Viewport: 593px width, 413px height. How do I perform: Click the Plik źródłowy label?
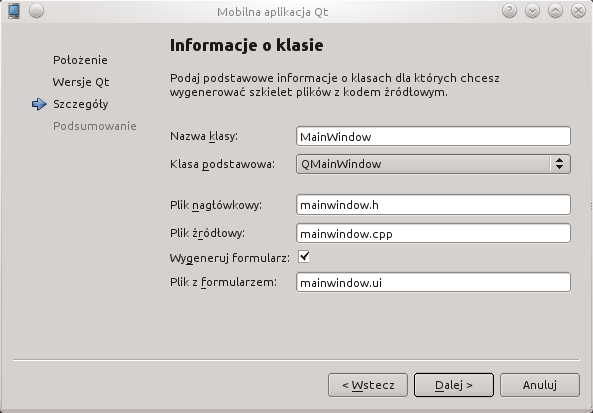point(207,233)
